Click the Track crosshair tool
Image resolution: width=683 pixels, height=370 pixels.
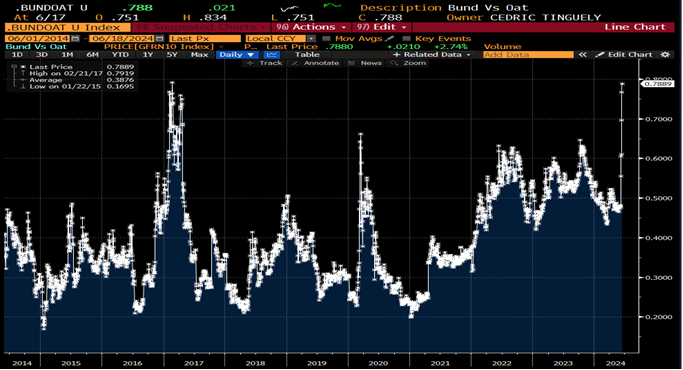point(265,63)
